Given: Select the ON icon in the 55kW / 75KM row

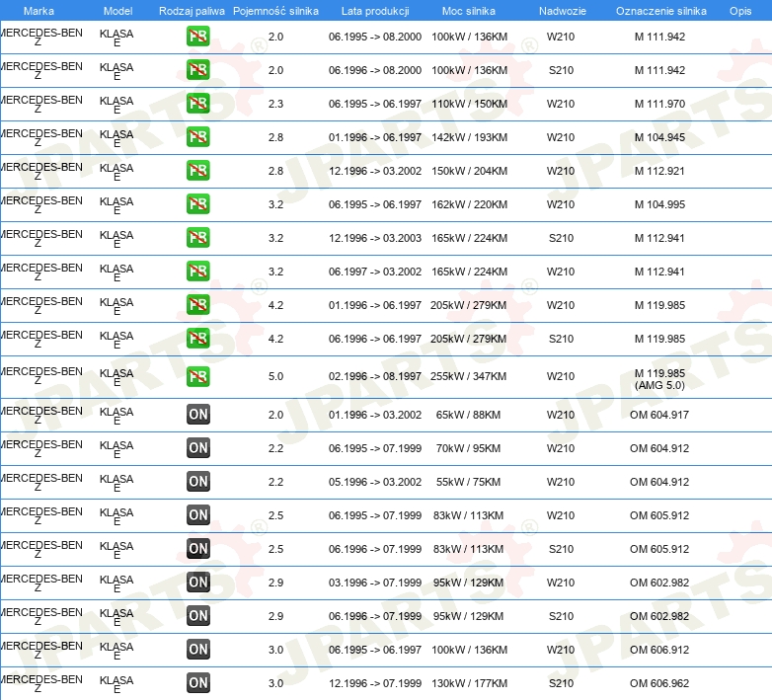Looking at the screenshot, I should point(197,482).
